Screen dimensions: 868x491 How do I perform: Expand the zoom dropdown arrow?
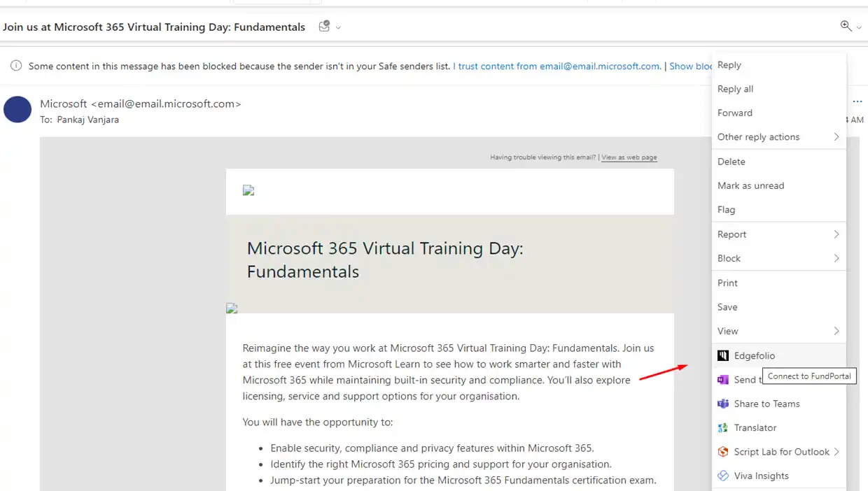(x=859, y=27)
